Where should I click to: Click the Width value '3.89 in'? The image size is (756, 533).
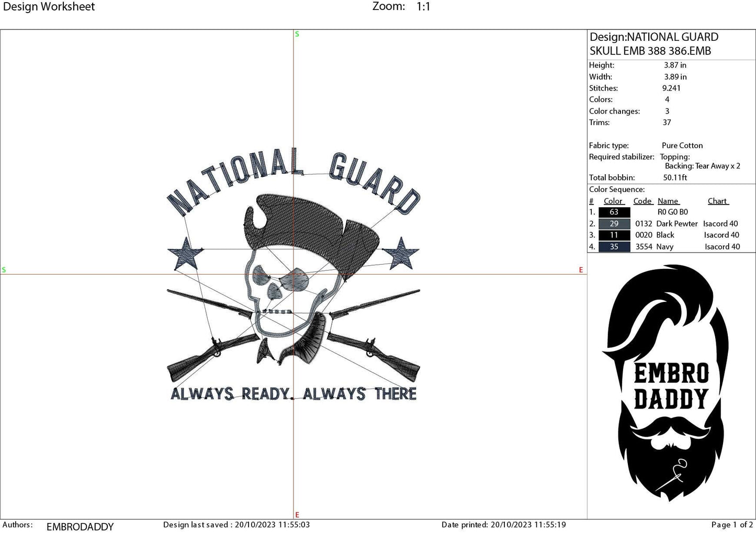675,77
